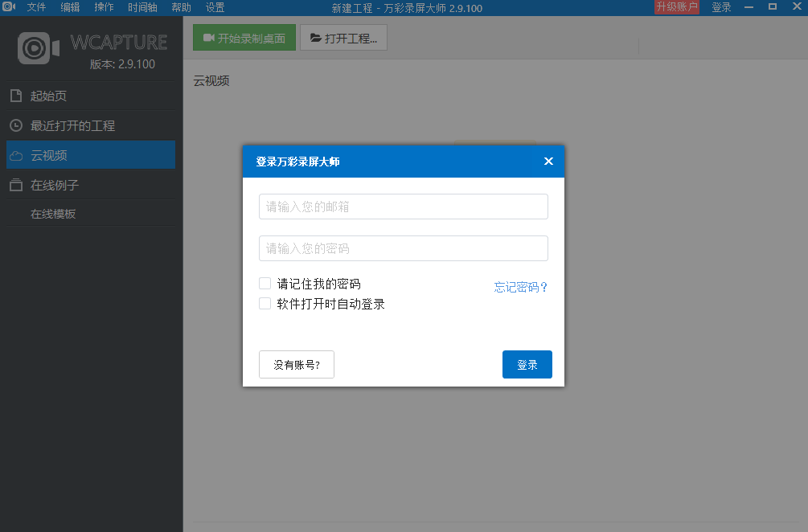
Task: Click the WCapture app icon in title bar
Action: tap(9, 6)
